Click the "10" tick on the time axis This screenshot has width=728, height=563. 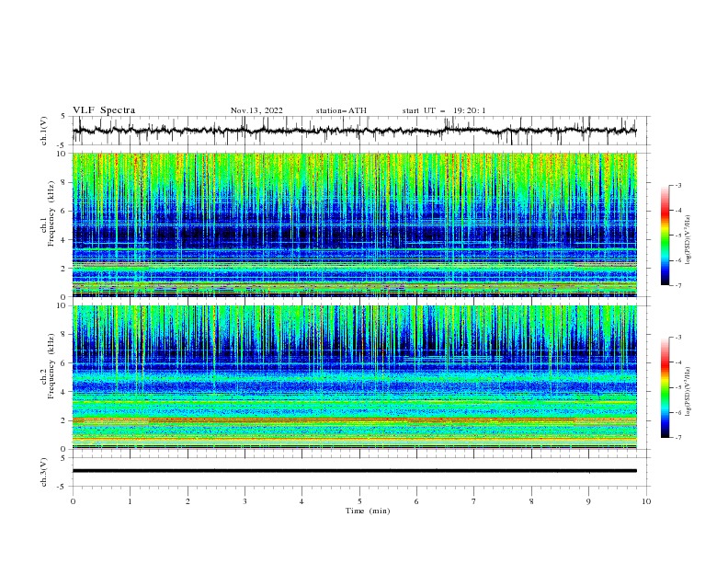pos(646,501)
